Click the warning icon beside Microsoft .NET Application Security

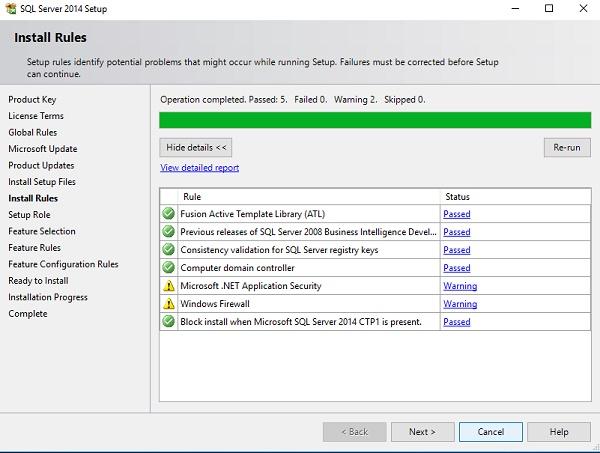169,286
